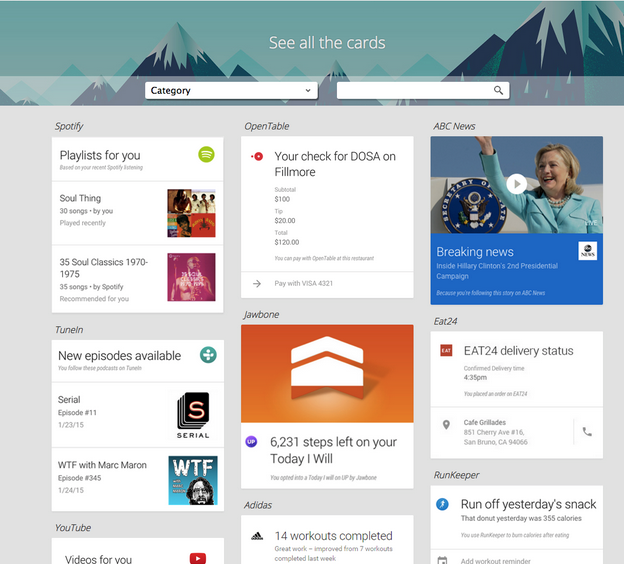Viewport: 625px width, 564px height.
Task: Click 'Your check for DOSA on Fillmore' heading
Action: coord(335,164)
